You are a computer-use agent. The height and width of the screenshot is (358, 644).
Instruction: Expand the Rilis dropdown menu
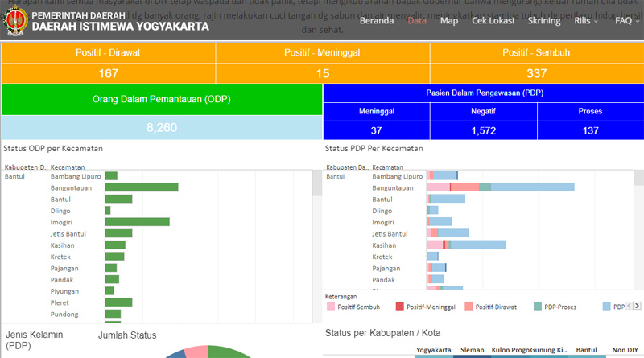click(x=586, y=21)
